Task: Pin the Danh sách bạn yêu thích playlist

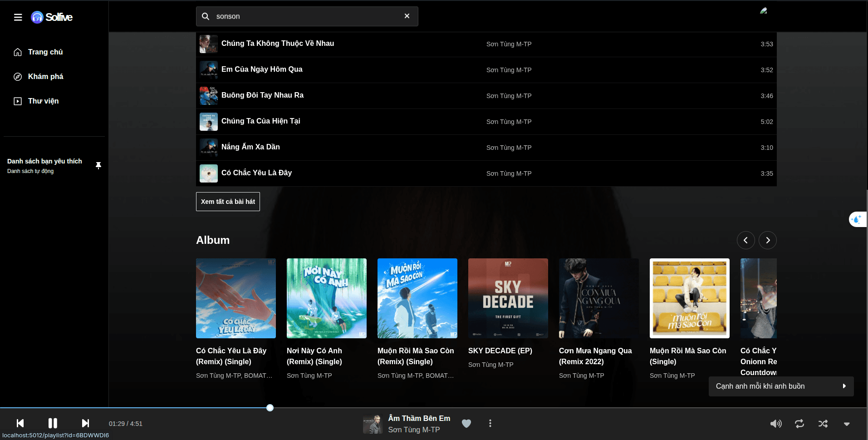Action: point(98,165)
